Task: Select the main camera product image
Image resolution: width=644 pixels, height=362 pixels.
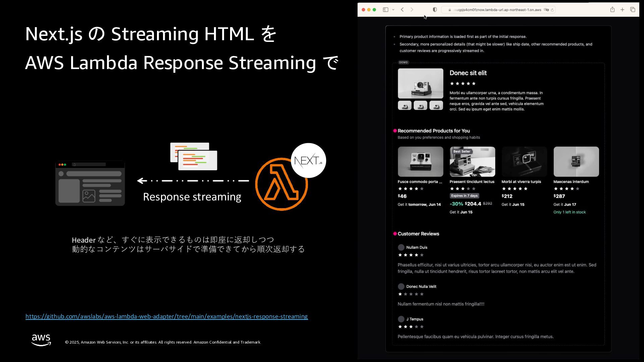Action: coord(420,83)
